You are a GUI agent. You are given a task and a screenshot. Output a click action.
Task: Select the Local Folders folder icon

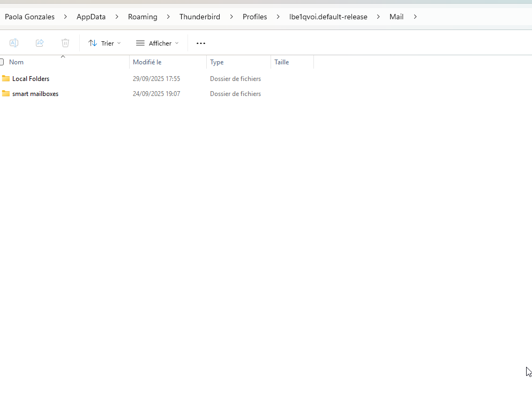(x=6, y=78)
